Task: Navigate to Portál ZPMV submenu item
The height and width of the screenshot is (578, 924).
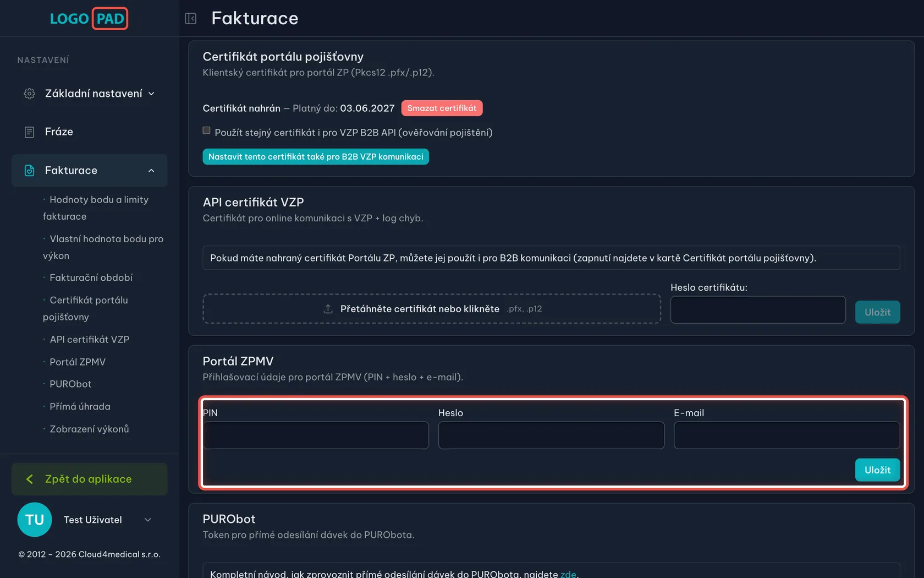Action: point(78,362)
